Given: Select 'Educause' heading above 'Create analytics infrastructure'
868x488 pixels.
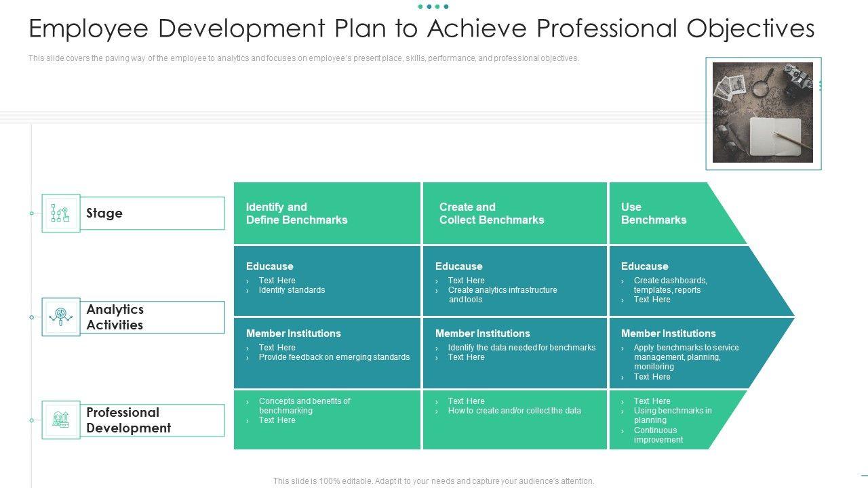Looking at the screenshot, I should click(x=459, y=266).
